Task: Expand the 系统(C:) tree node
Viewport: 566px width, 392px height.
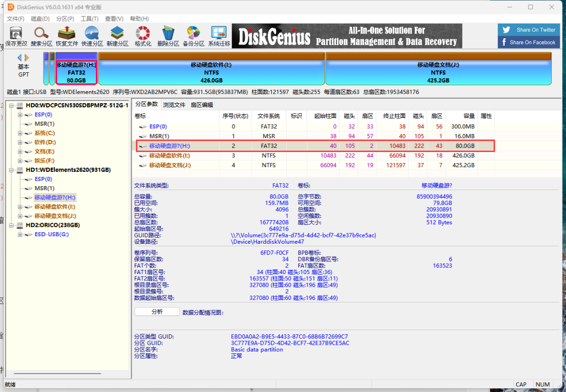Action: coord(20,133)
